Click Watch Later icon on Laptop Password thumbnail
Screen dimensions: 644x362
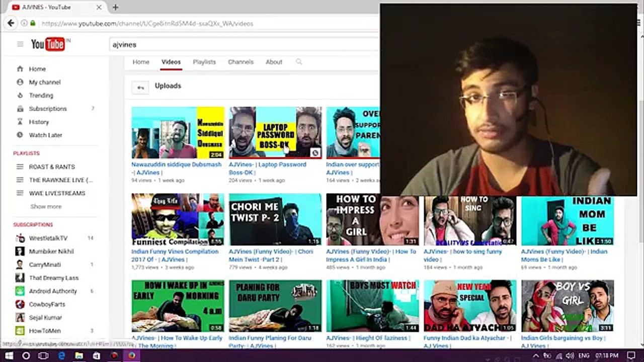pos(315,152)
